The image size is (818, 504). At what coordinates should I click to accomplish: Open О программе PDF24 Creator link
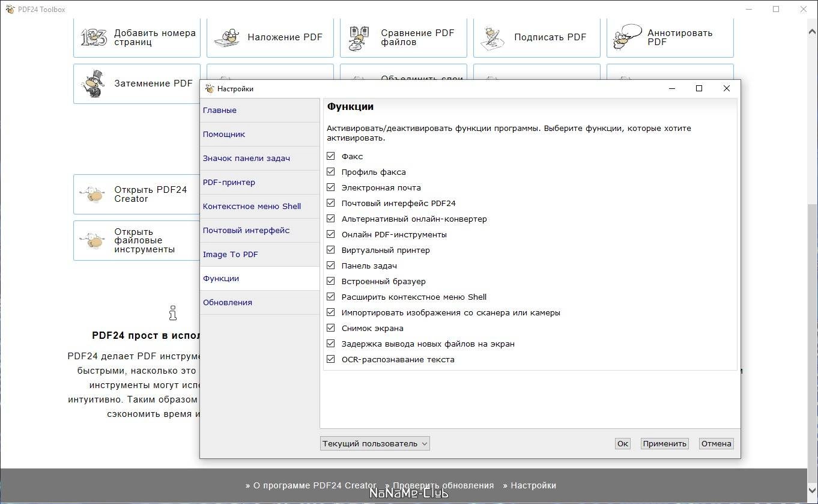[311, 485]
